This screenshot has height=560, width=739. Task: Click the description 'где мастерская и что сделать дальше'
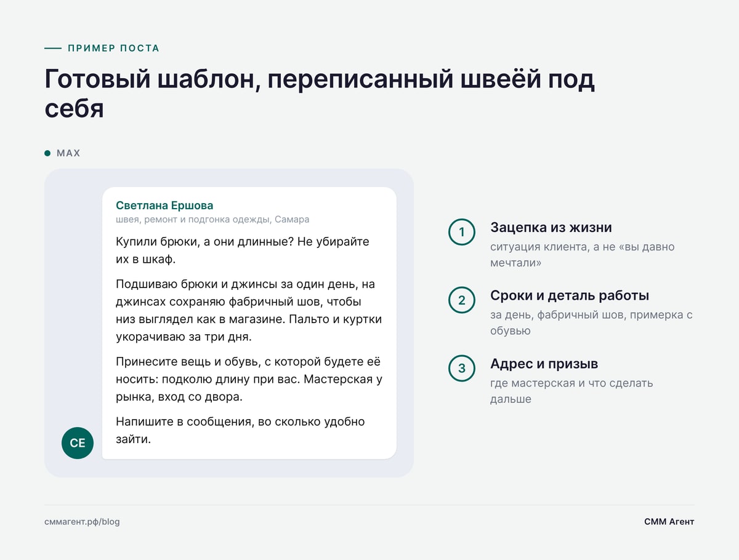click(x=571, y=391)
